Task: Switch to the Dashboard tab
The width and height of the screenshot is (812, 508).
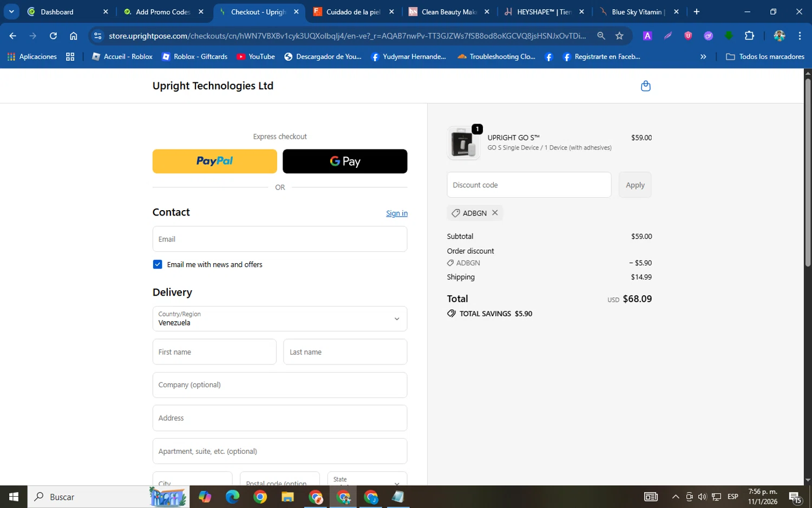Action: click(68, 12)
